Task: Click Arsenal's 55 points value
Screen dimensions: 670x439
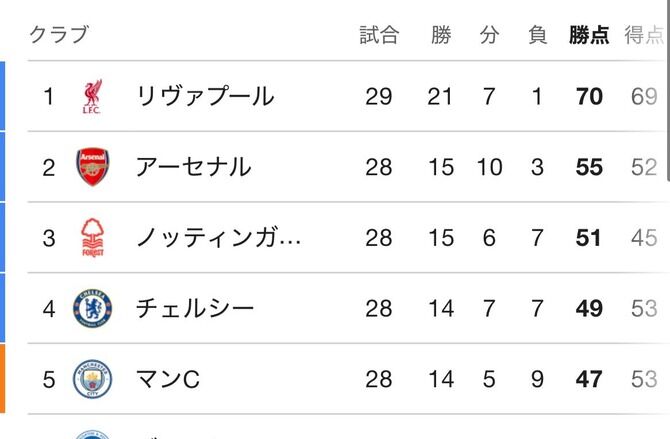Action: (x=590, y=167)
